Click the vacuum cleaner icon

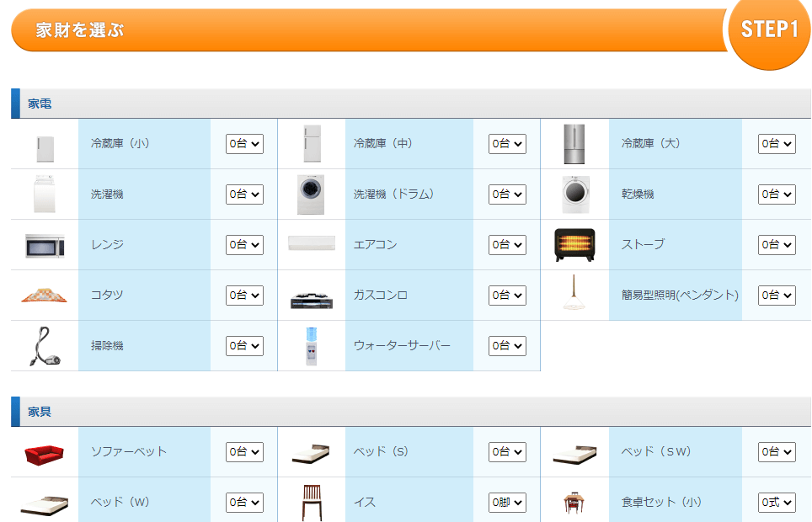click(x=44, y=346)
